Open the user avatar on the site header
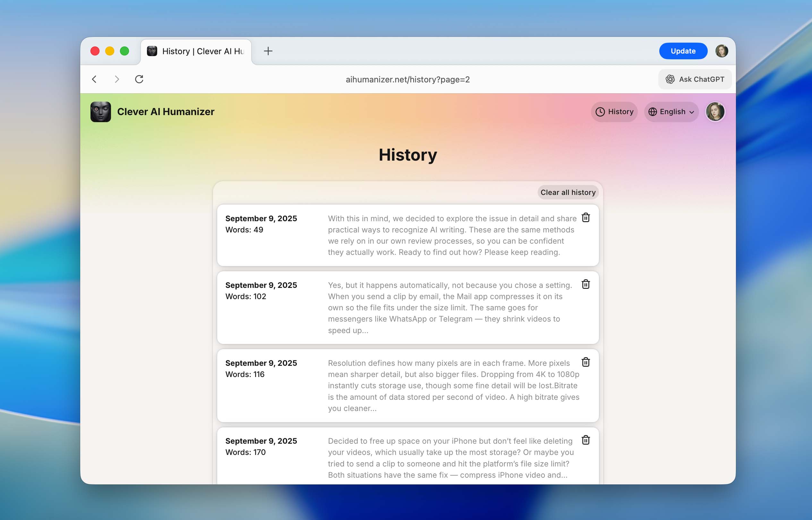The width and height of the screenshot is (812, 520). tap(715, 112)
